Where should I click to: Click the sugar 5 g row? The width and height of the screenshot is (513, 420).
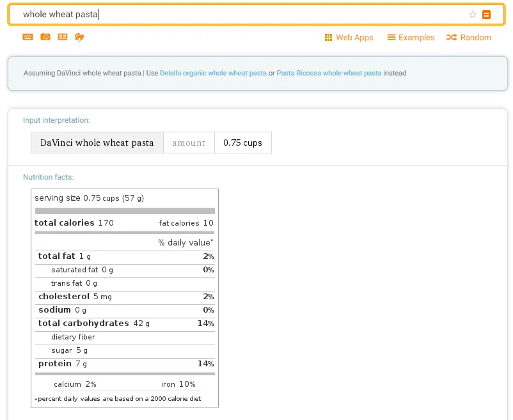click(x=125, y=350)
